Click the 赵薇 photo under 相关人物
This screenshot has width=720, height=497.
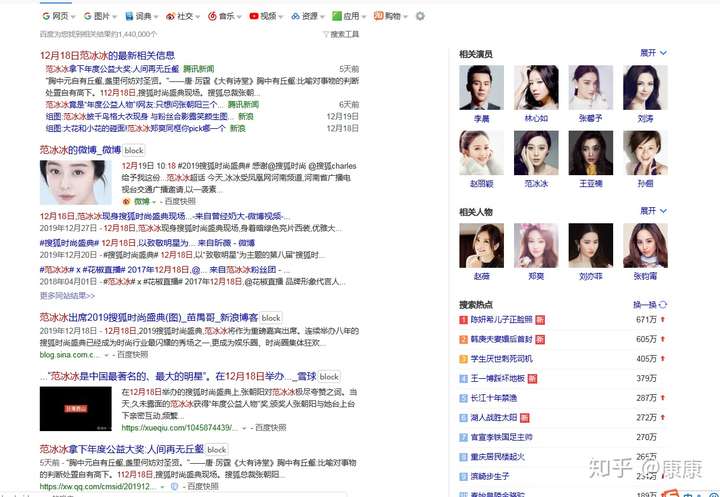tap(481, 246)
